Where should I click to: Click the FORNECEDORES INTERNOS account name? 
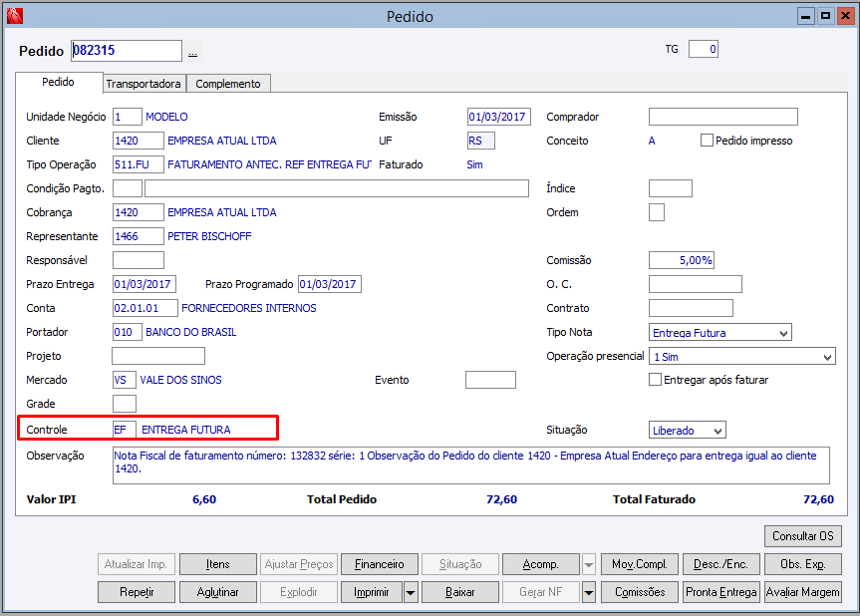[249, 308]
